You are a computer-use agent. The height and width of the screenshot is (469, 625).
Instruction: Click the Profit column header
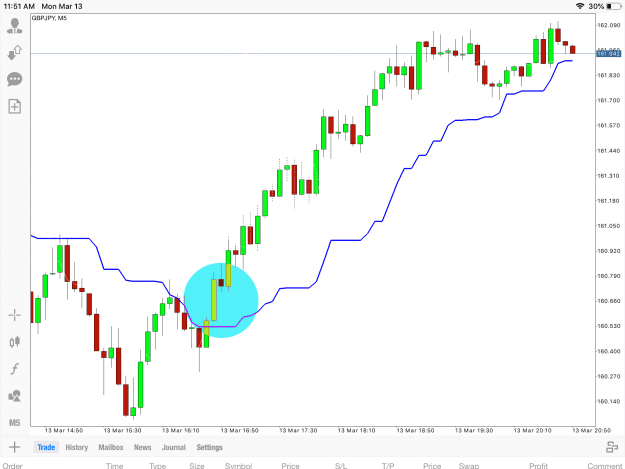click(x=538, y=465)
